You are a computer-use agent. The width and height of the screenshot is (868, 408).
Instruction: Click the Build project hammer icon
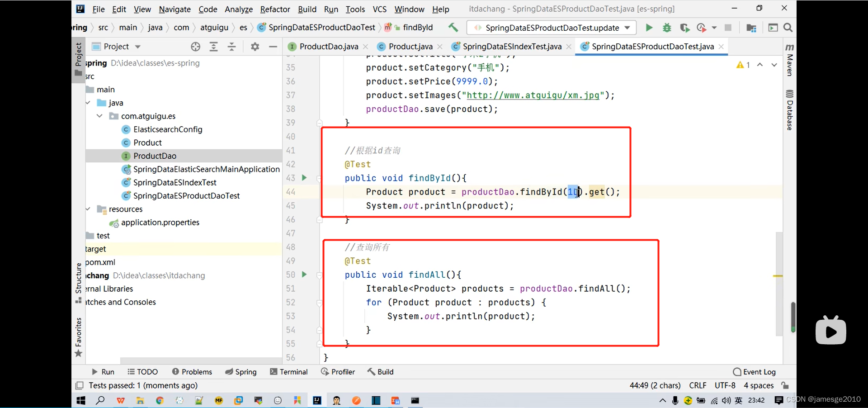(x=453, y=28)
